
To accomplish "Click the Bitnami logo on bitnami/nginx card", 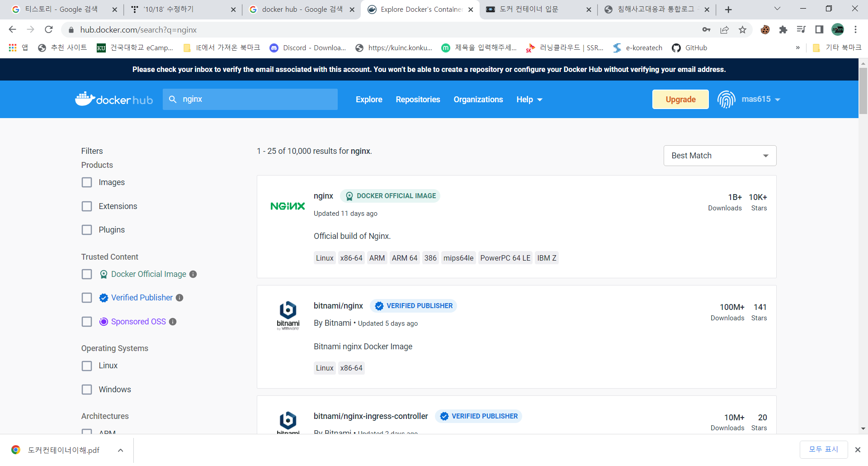I will click(x=288, y=315).
